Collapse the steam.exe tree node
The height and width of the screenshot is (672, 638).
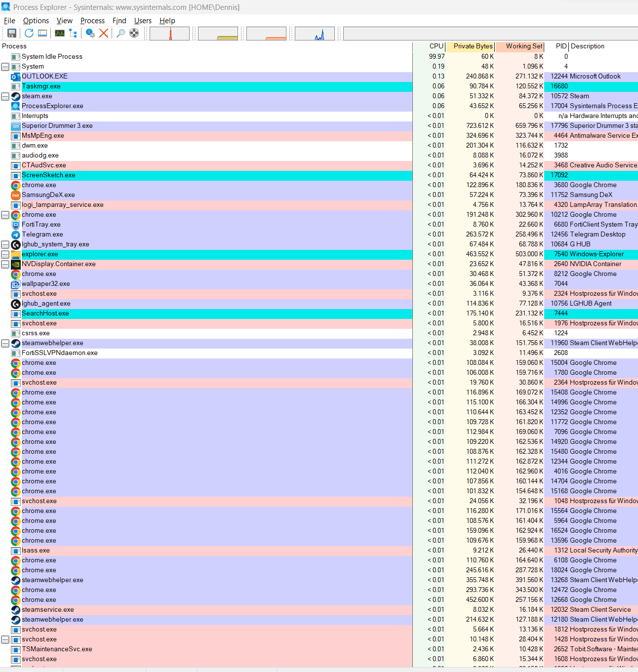coord(5,96)
